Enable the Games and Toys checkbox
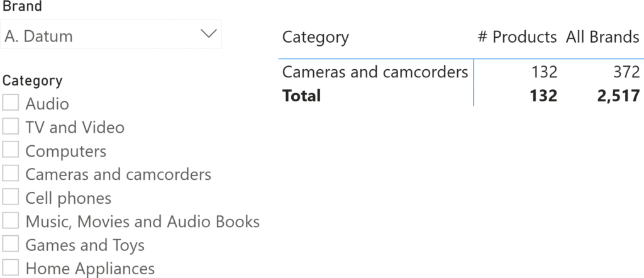 [x=11, y=245]
